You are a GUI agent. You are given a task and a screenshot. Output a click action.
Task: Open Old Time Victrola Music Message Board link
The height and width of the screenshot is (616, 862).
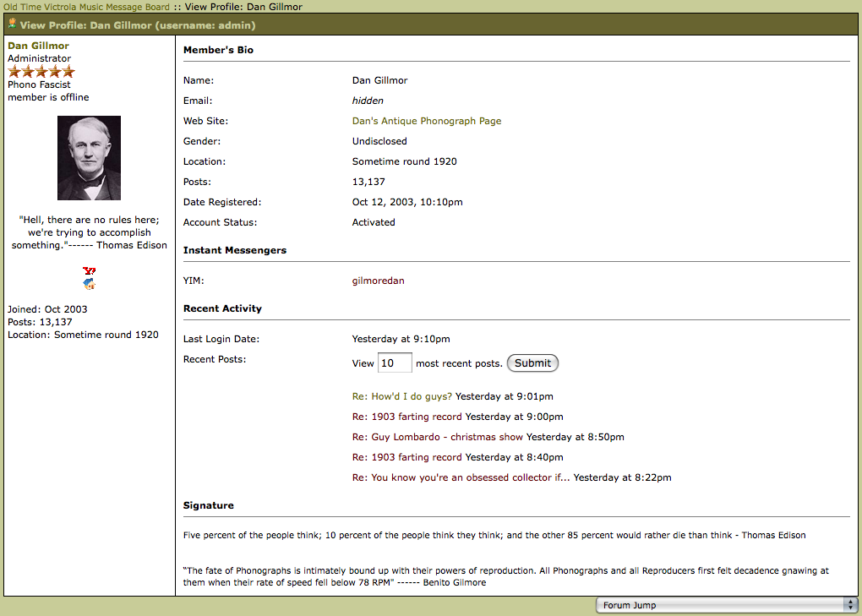click(86, 7)
